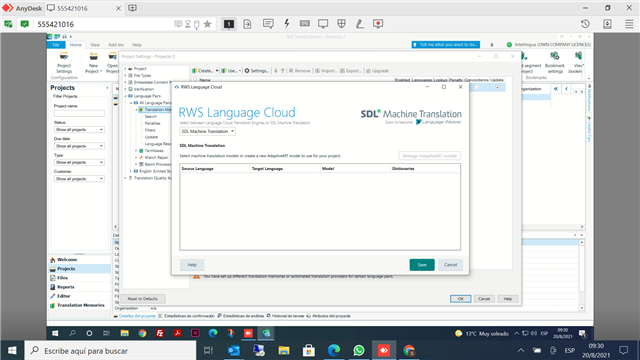
Task: Click the Project name filter field
Action: (79, 113)
